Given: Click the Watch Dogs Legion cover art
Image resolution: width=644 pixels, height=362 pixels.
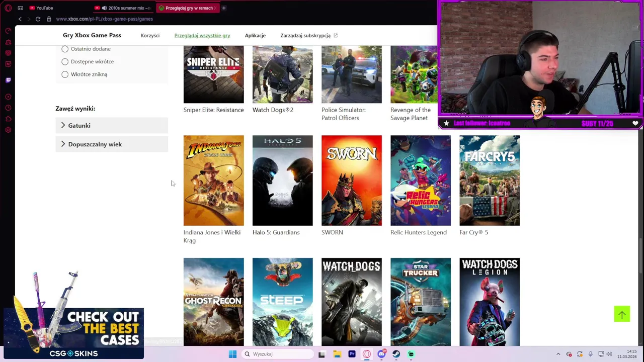Looking at the screenshot, I should coord(490,302).
